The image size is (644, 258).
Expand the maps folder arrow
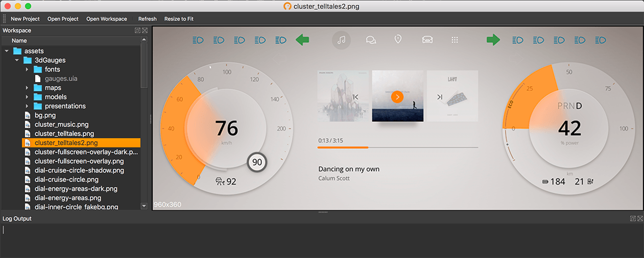point(27,88)
